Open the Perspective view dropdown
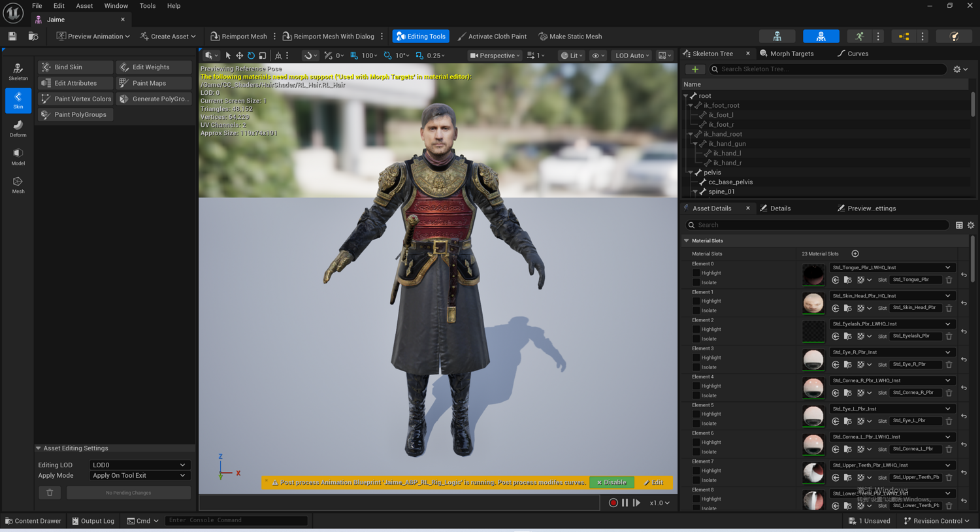 tap(495, 56)
